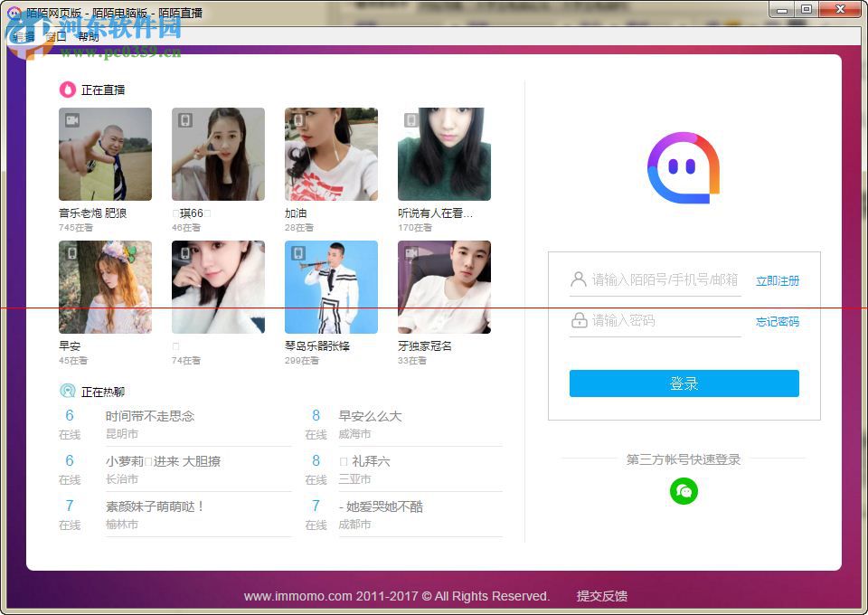
Task: Click the 琴岛乐器张锋 stream title
Action: click(317, 346)
